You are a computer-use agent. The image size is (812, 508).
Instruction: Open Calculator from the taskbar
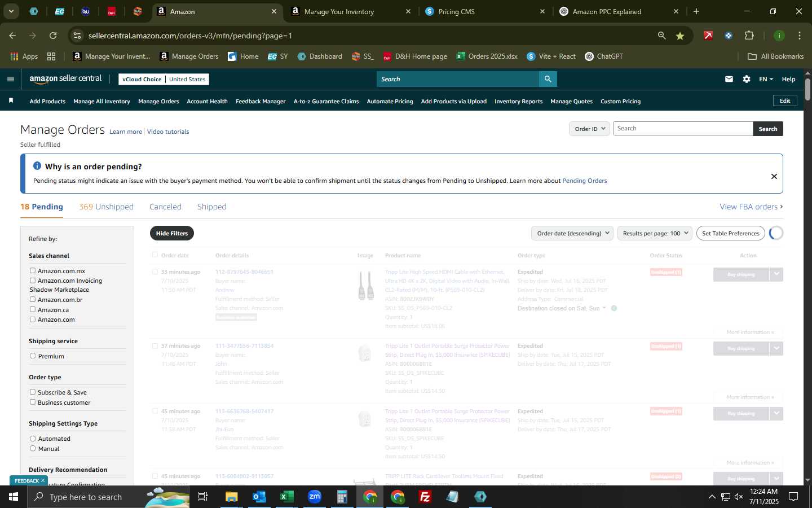(342, 497)
